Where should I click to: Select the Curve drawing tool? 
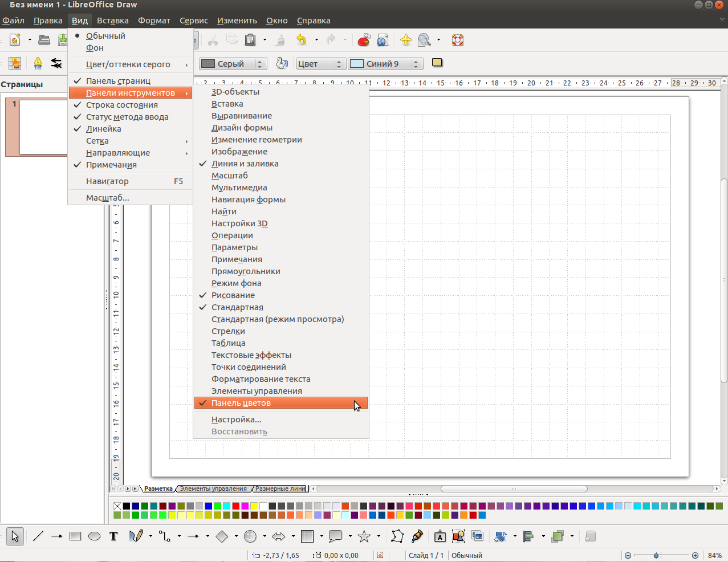pyautogui.click(x=136, y=536)
